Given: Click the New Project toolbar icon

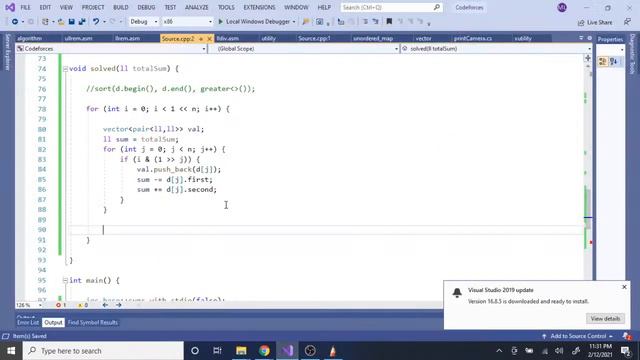Looking at the screenshot, I should pyautogui.click(x=45, y=22).
